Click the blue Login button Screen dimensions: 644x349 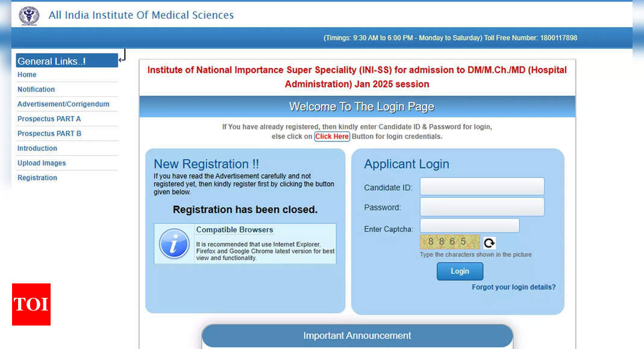click(460, 271)
